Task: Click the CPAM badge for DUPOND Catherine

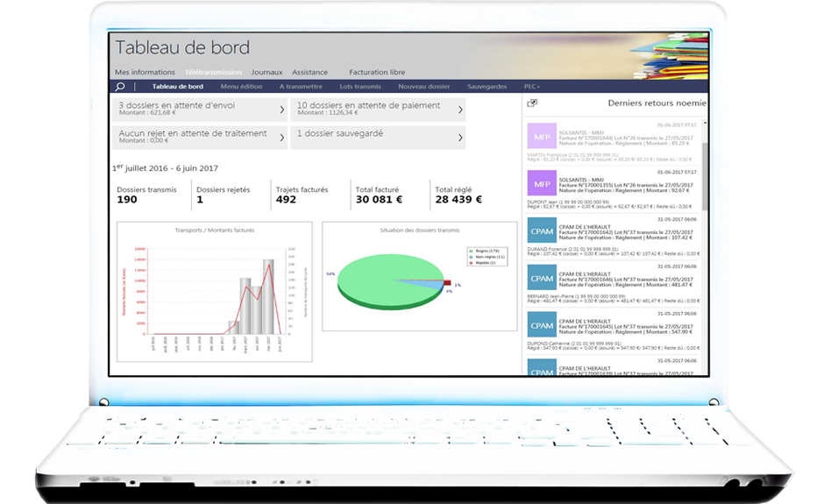Action: [542, 325]
